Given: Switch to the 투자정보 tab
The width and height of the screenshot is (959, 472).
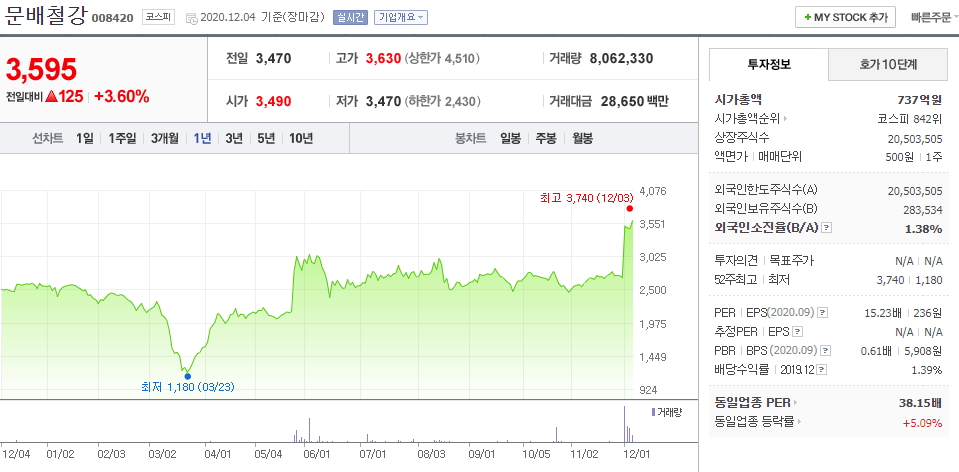Looking at the screenshot, I should click(x=769, y=64).
